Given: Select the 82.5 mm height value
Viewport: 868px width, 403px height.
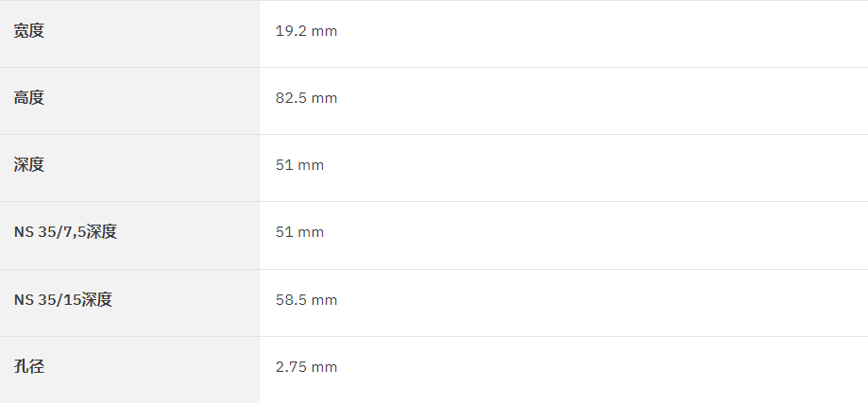Looking at the screenshot, I should point(306,98).
